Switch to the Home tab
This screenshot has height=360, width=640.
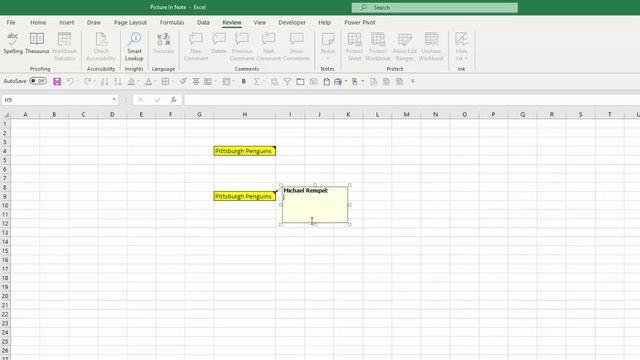tap(38, 22)
